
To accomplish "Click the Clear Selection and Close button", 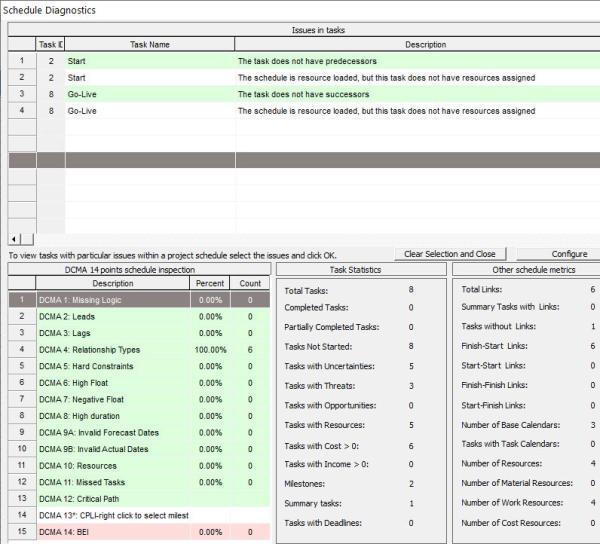I will (450, 254).
